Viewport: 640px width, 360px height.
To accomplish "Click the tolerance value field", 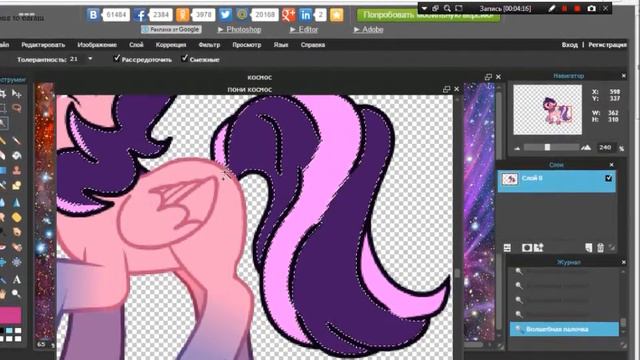I will click(x=75, y=59).
